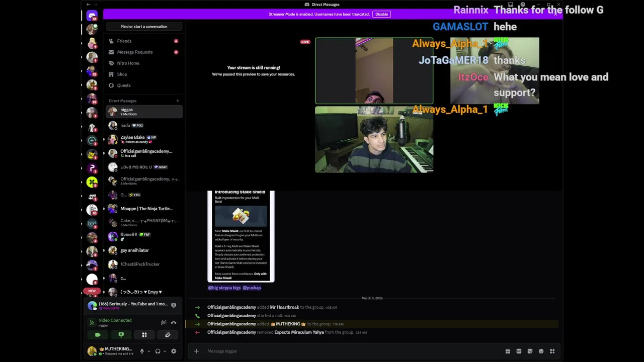The image size is (644, 362).
Task: Toggle microphone mute
Action: pos(142,351)
